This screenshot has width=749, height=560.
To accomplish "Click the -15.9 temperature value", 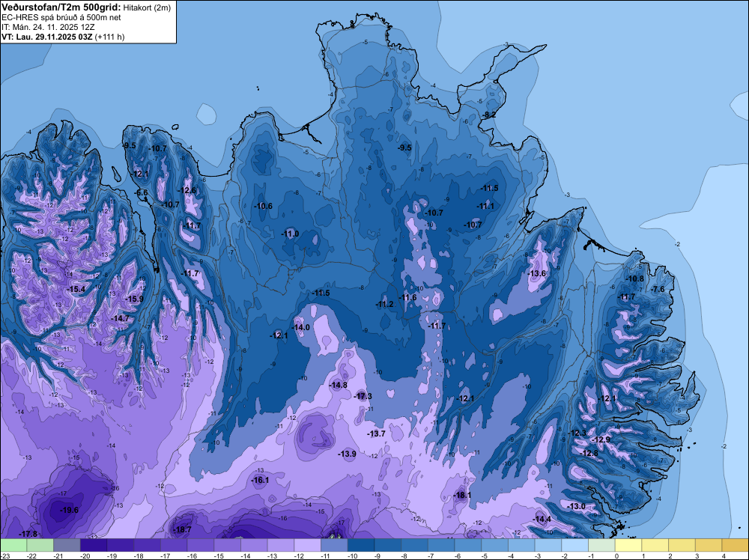I will click(x=134, y=299).
